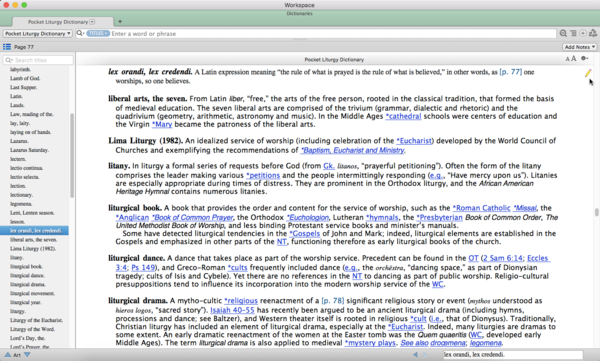Open the Pocket Liturgy Dictionary module dropdown
Viewport: 600px width, 361px height.
38,33
